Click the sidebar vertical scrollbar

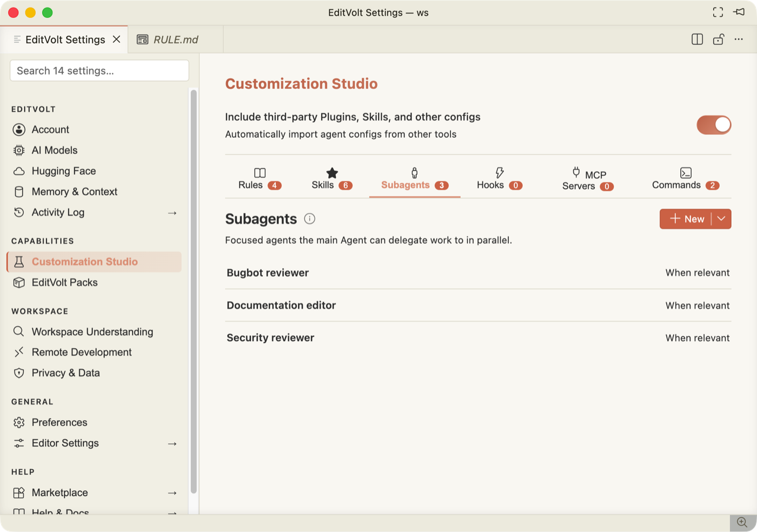tap(194, 292)
